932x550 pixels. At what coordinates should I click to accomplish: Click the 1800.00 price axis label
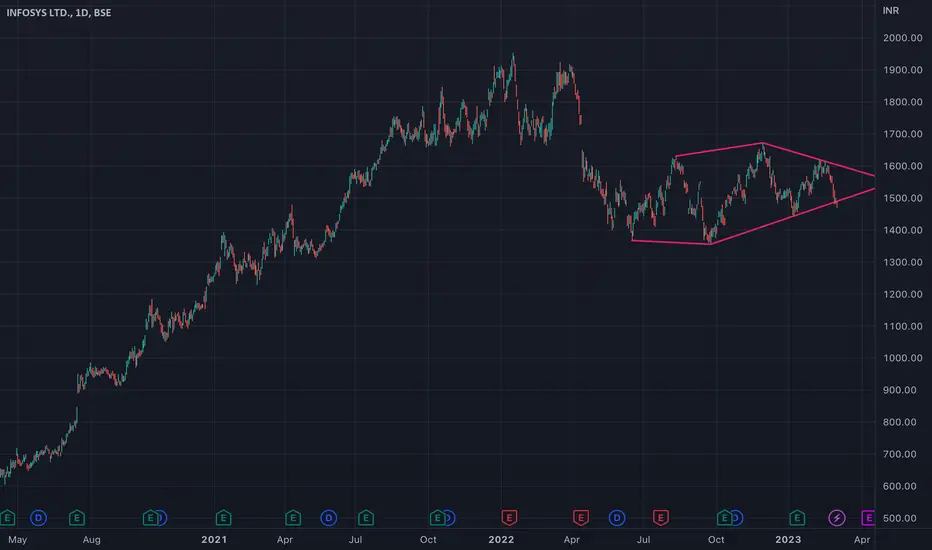tap(903, 102)
